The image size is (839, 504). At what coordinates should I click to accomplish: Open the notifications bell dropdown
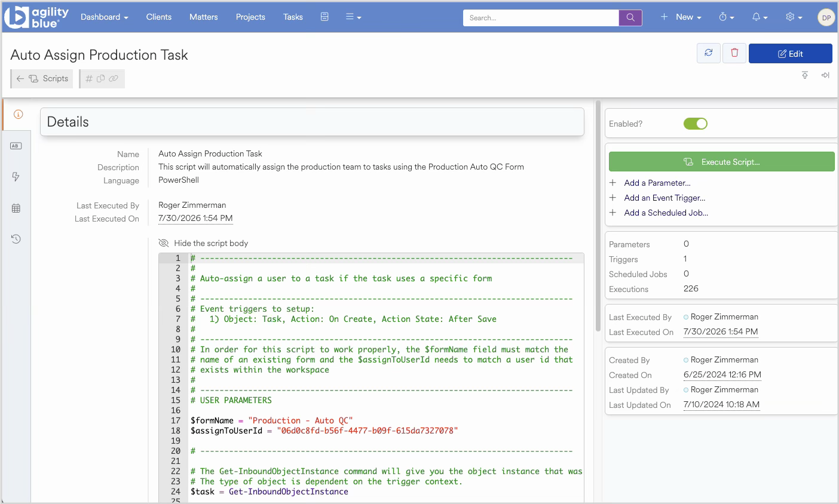[760, 17]
